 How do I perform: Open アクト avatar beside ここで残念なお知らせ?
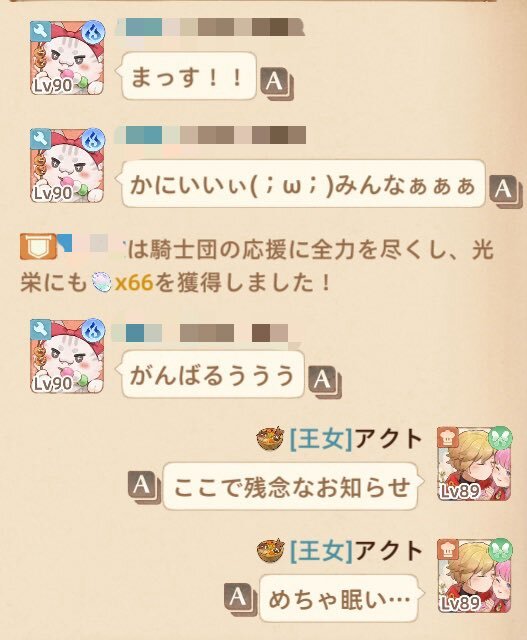[474, 464]
